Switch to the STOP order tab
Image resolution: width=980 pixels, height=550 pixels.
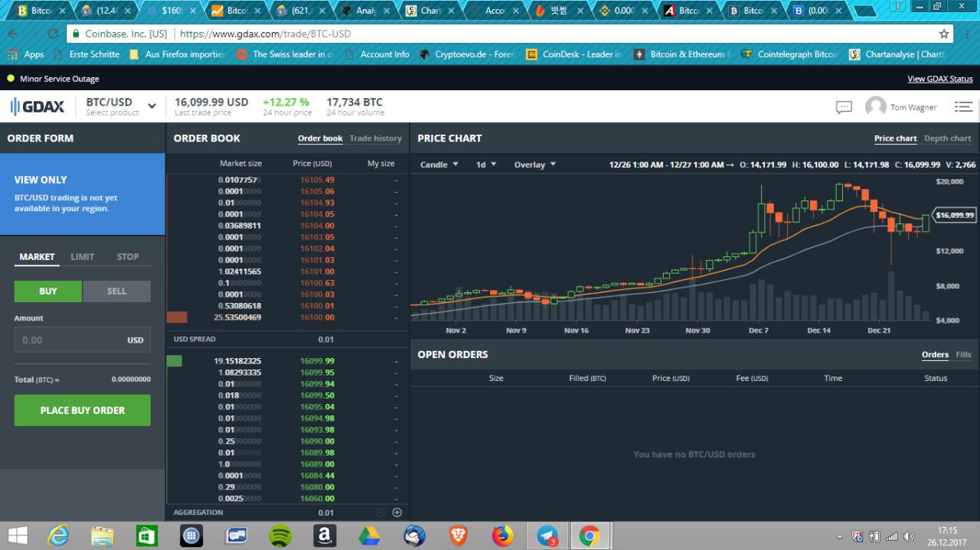128,257
